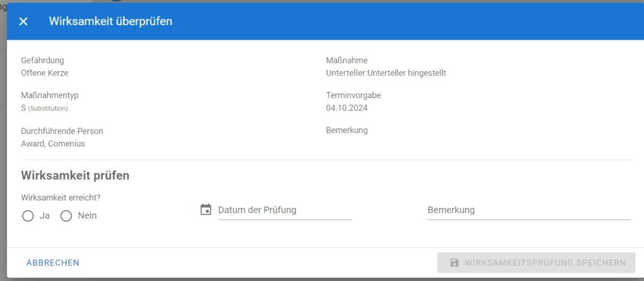The image size is (644, 281).
Task: Close the Wirksamkeit überprüfen dialog with X
Action: coord(23,21)
